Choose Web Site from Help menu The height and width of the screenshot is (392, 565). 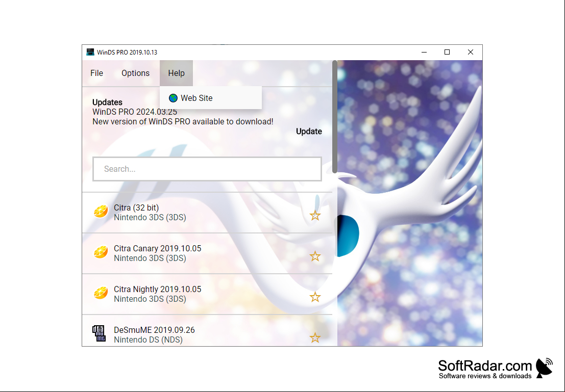[211, 98]
